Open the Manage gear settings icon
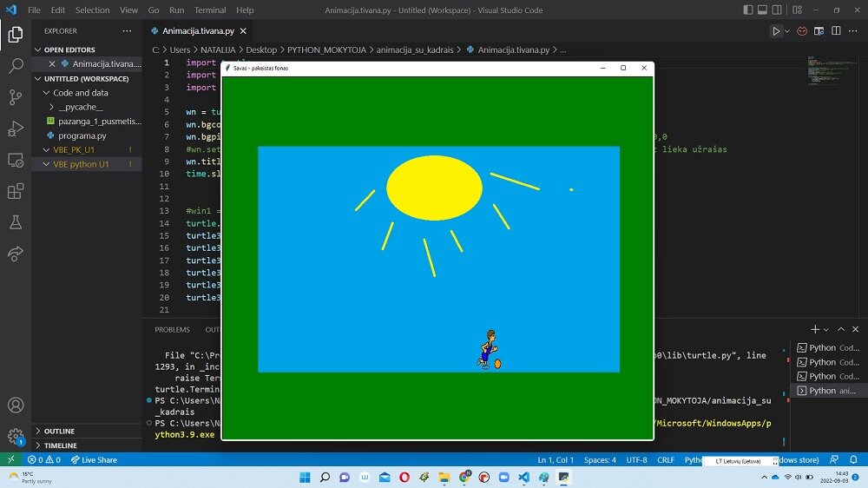Viewport: 868px width, 488px height. click(x=15, y=436)
